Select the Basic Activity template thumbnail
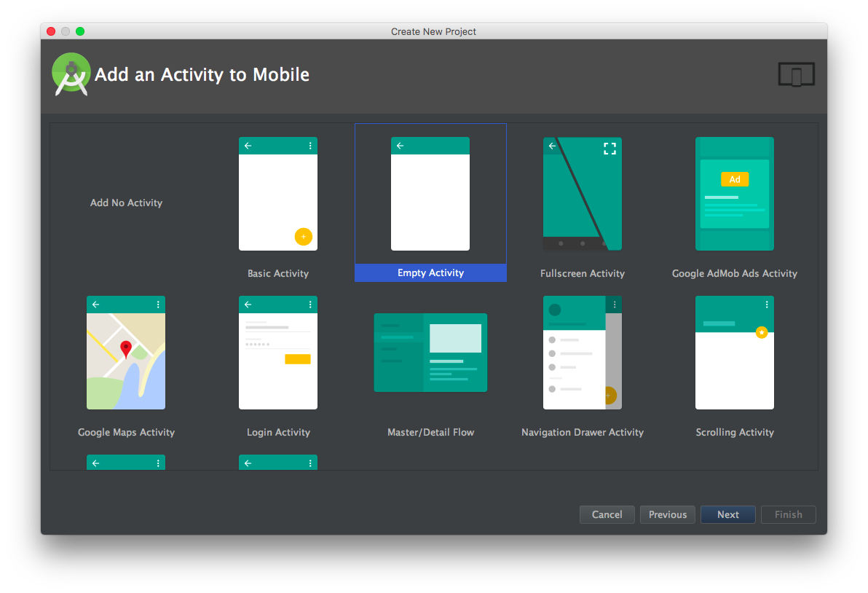868x593 pixels. pyautogui.click(x=278, y=194)
